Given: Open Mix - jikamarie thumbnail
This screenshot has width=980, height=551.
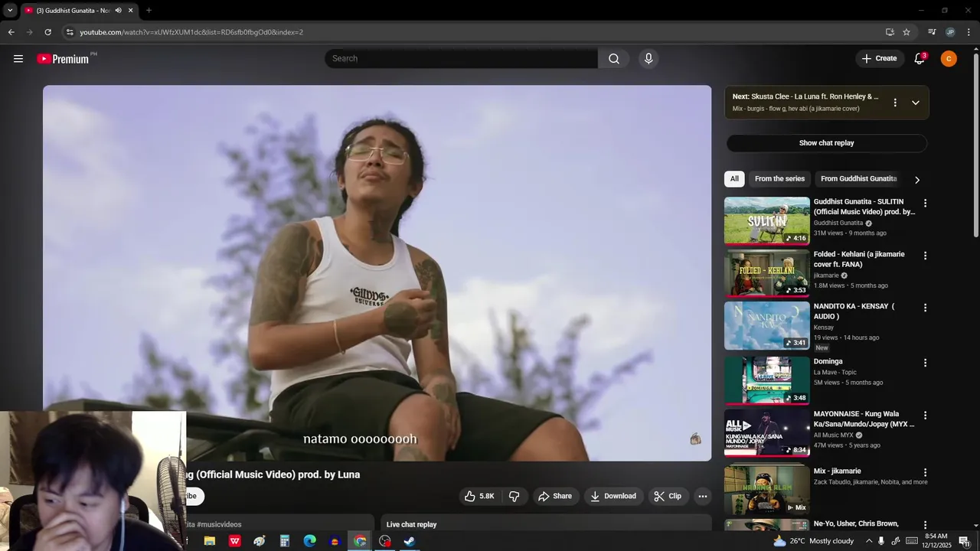Looking at the screenshot, I should coord(767,490).
